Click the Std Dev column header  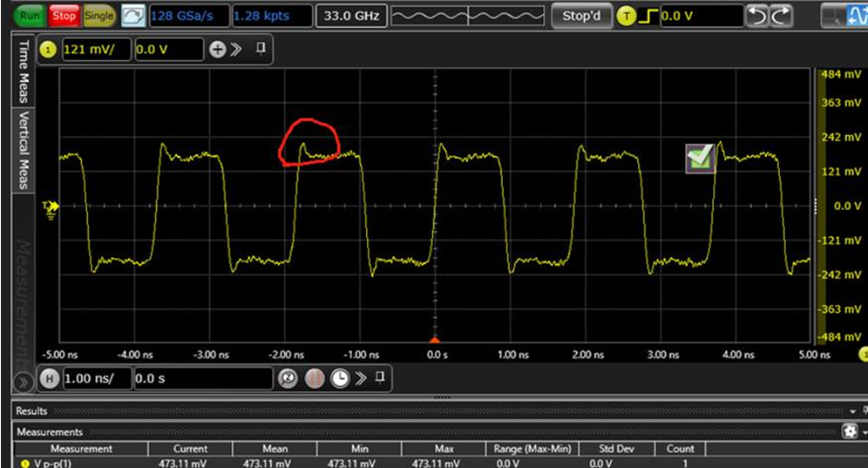617,449
